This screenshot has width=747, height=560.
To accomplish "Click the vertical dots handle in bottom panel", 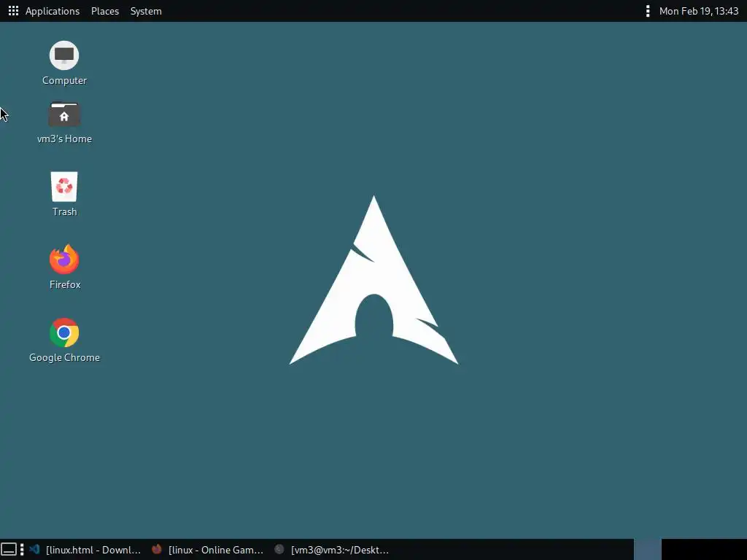I will click(x=22, y=550).
